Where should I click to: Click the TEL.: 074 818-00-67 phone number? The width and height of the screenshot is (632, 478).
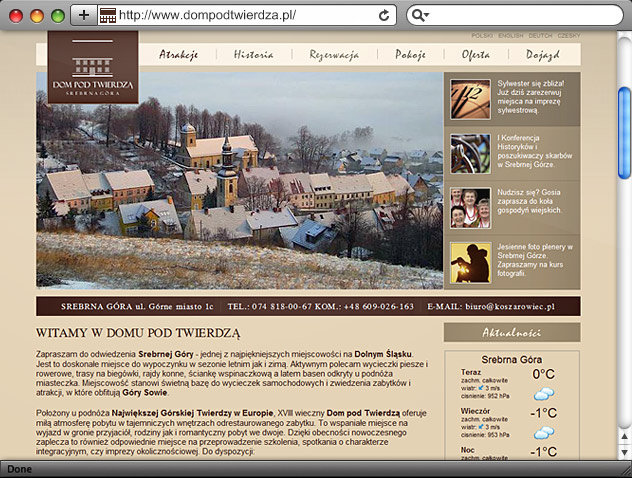click(270, 306)
